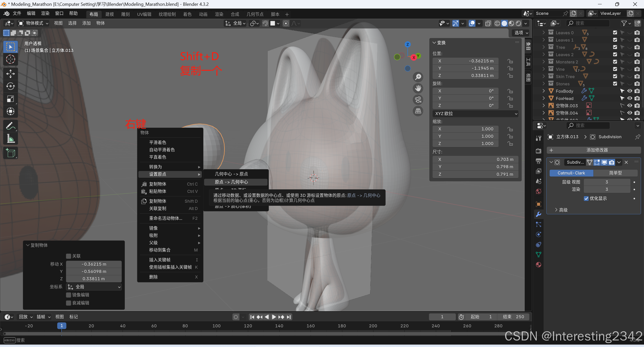Switch to the UV编辑 workspace tab
Image resolution: width=644 pixels, height=347 pixels.
144,14
